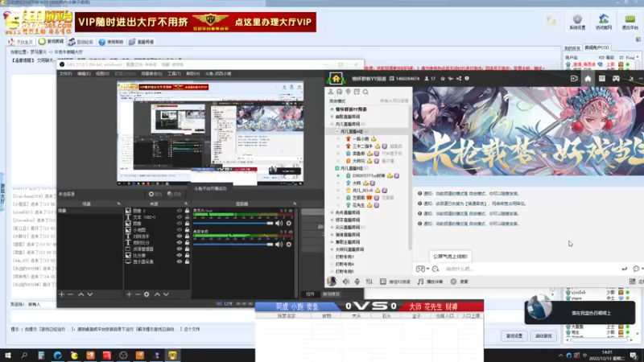Toggle the lock of 资源管理器 source

(x=187, y=249)
